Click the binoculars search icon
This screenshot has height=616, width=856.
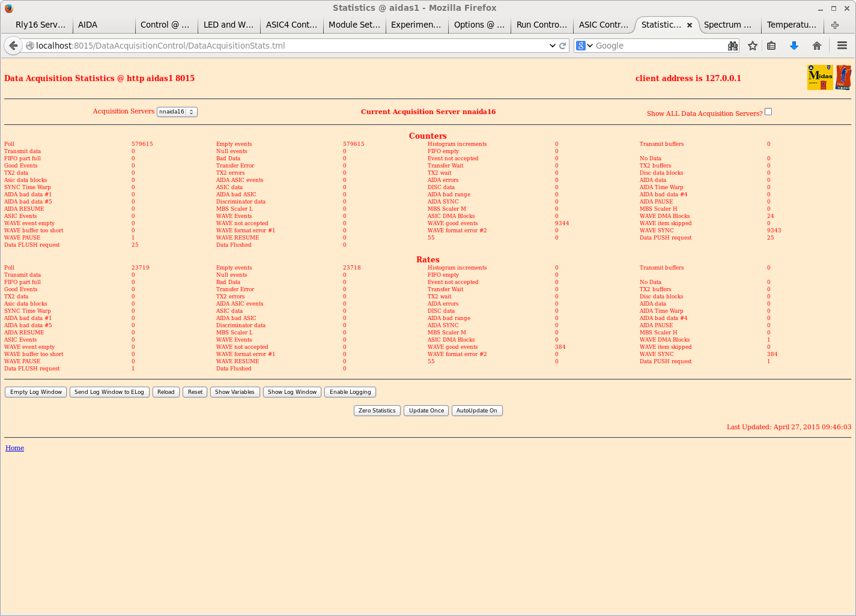click(x=732, y=46)
